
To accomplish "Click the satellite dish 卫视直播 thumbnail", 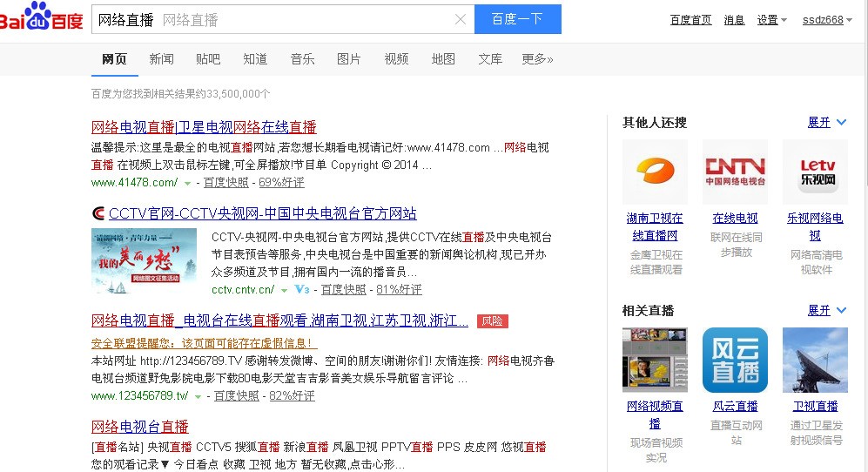I will pyautogui.click(x=816, y=360).
